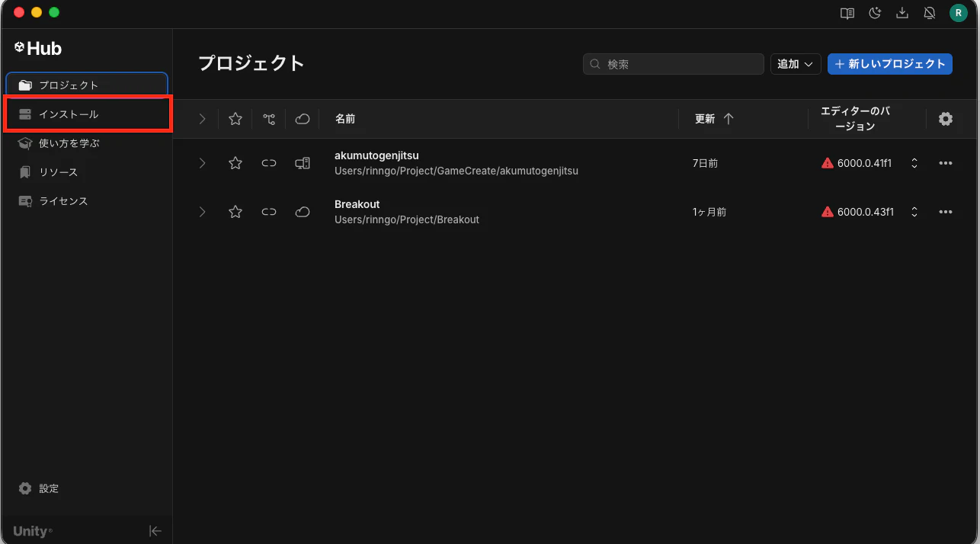Click the warning triangle beside 6000.0.41f1
Viewport: 980px width, 544px height.
click(828, 163)
